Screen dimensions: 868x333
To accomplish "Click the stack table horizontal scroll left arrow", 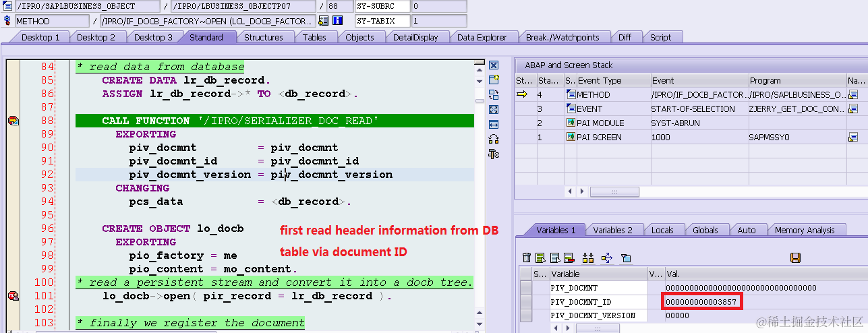I will pos(571,191).
